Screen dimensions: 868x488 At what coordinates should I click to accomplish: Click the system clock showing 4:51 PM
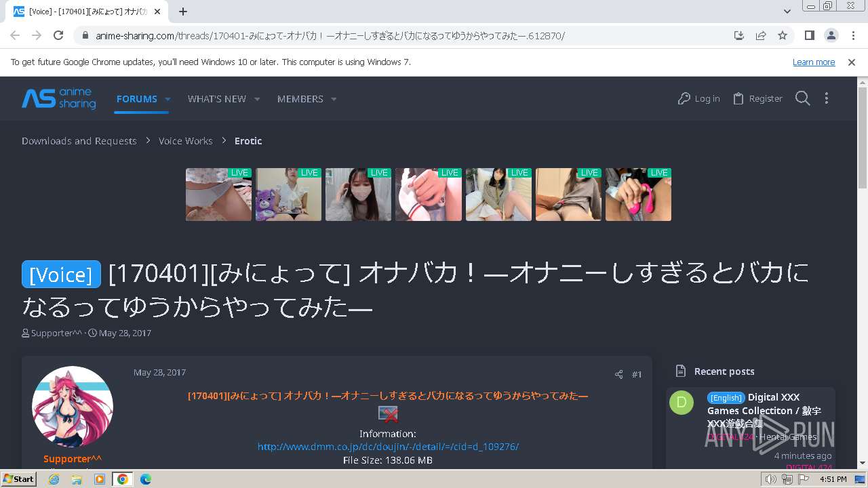pos(833,479)
